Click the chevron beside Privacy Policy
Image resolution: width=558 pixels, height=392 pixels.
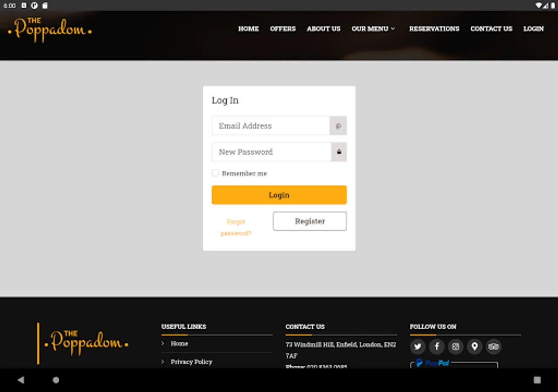coord(163,362)
